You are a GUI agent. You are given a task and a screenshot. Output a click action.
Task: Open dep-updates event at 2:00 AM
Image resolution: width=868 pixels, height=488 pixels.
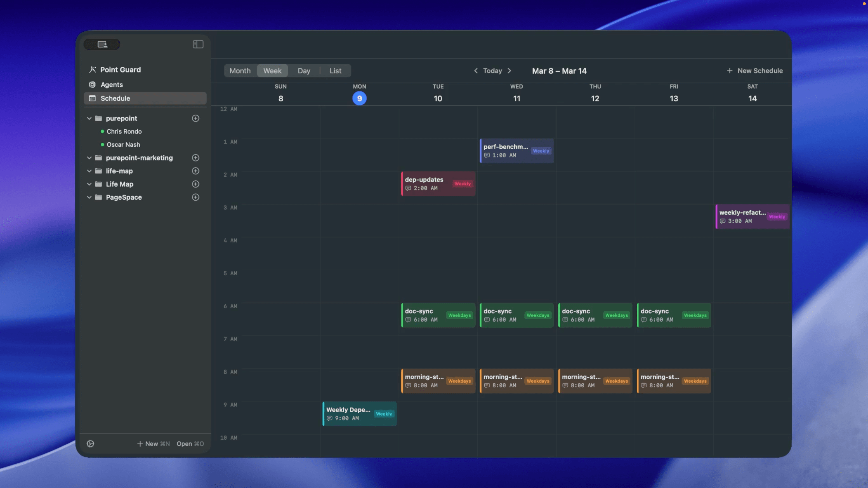438,183
